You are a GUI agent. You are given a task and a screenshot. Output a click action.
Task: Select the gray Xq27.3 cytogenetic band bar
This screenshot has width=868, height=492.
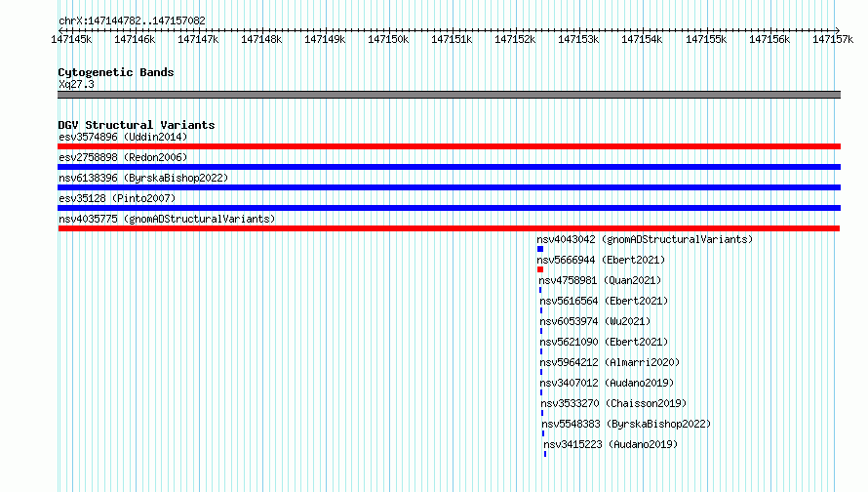tap(449, 95)
